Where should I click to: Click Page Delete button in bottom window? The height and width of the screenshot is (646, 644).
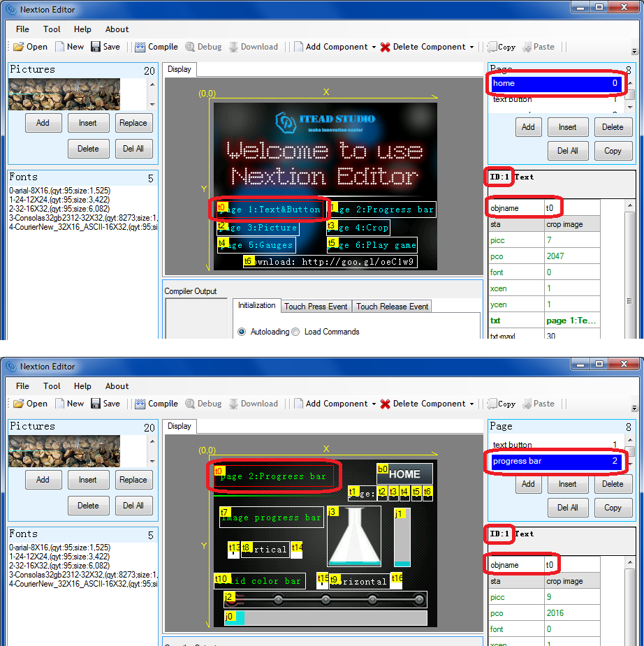click(613, 484)
